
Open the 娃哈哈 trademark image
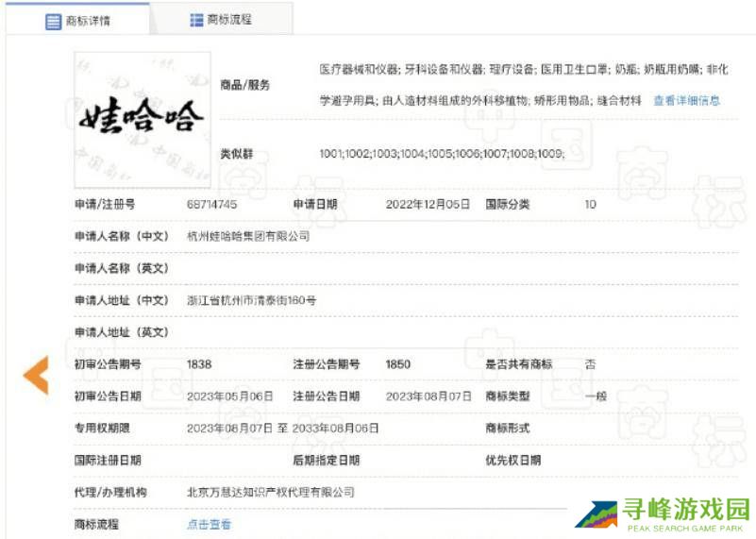(143, 120)
